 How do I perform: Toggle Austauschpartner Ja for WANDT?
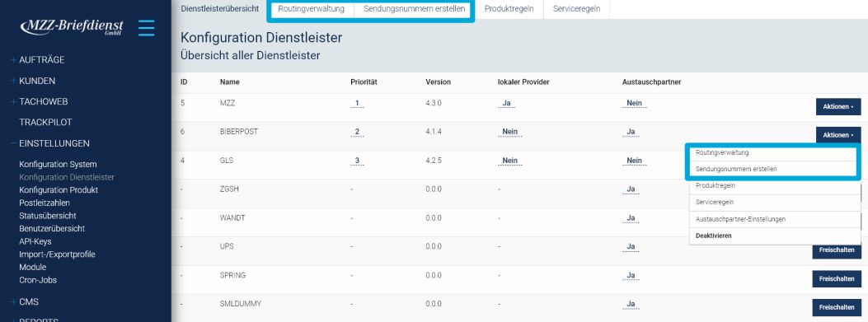point(631,218)
